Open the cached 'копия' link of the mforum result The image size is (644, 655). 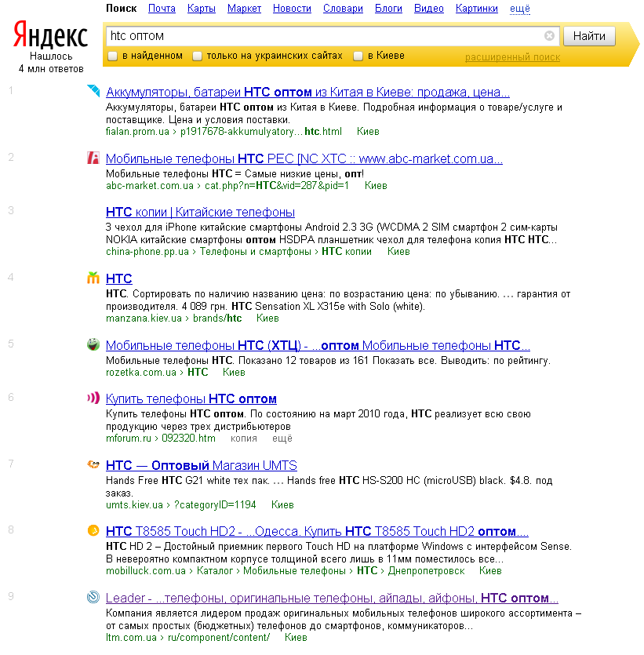[244, 438]
